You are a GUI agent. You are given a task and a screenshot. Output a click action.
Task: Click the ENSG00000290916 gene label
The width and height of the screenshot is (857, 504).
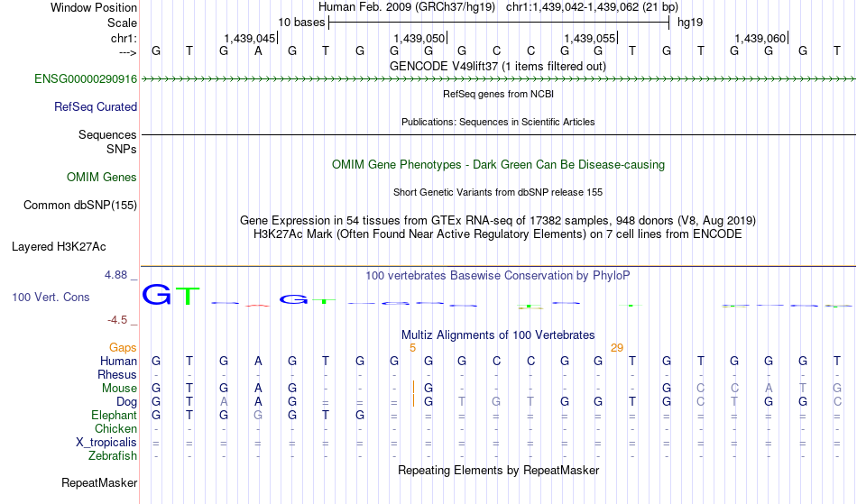tap(86, 78)
